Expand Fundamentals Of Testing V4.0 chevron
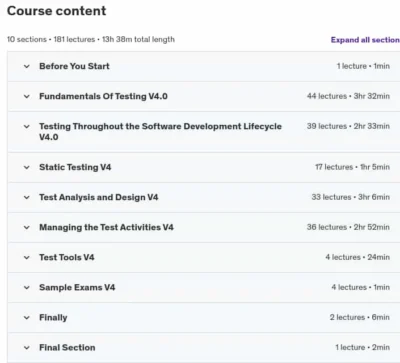The width and height of the screenshot is (400, 363). (27, 97)
